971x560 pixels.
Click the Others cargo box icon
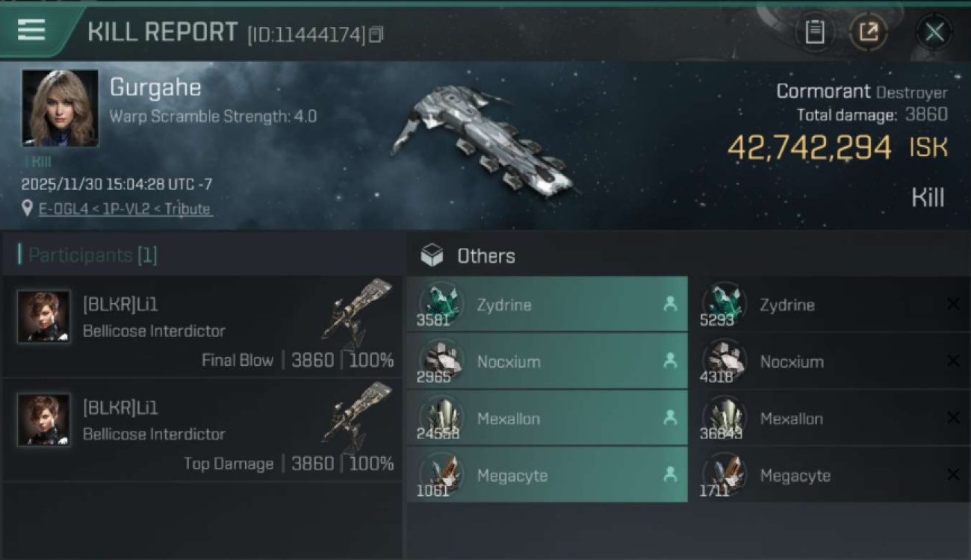point(432,256)
